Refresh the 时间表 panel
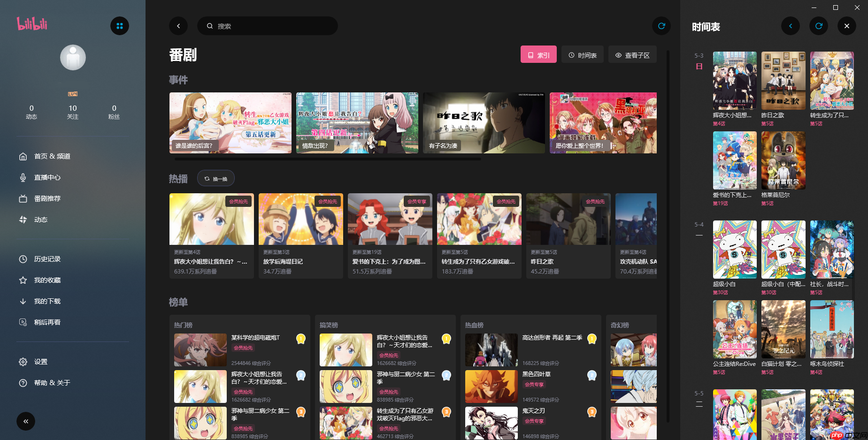868x440 pixels. tap(819, 26)
